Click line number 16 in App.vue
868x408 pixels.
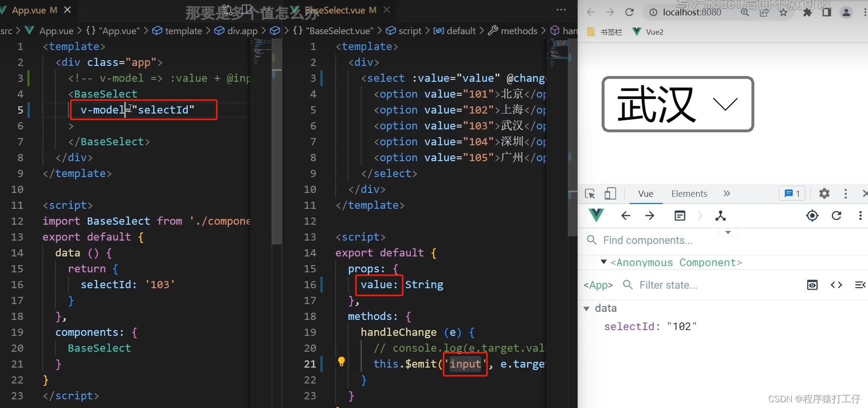[x=17, y=285]
